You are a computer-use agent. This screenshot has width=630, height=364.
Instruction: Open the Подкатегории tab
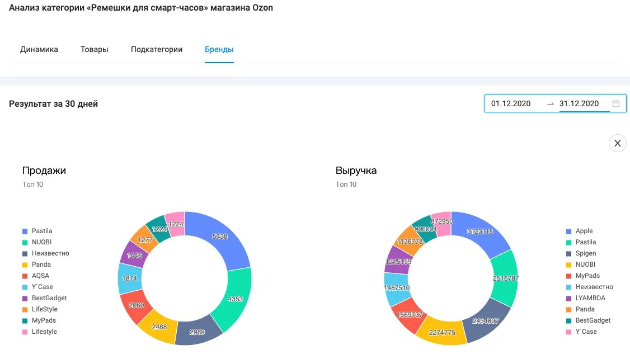(x=157, y=49)
